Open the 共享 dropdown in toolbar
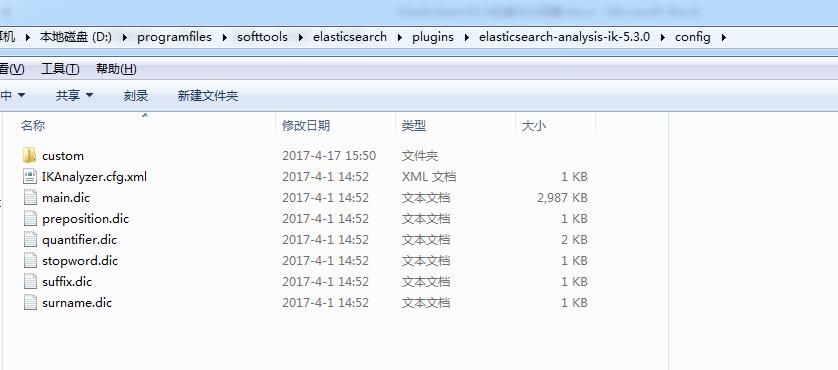 (x=74, y=96)
